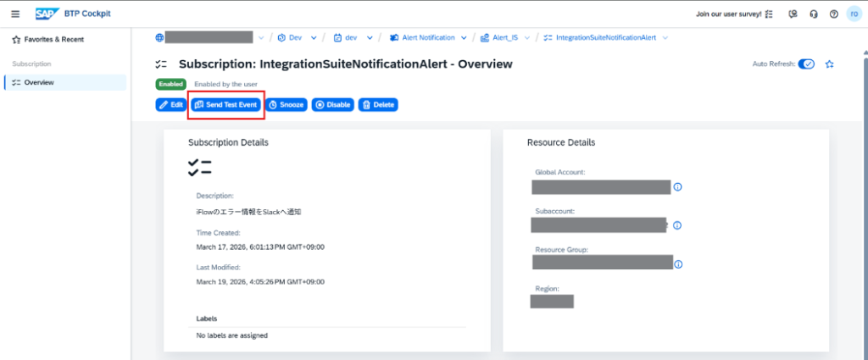Click the SAP logo
This screenshot has height=360, width=868.
point(47,14)
